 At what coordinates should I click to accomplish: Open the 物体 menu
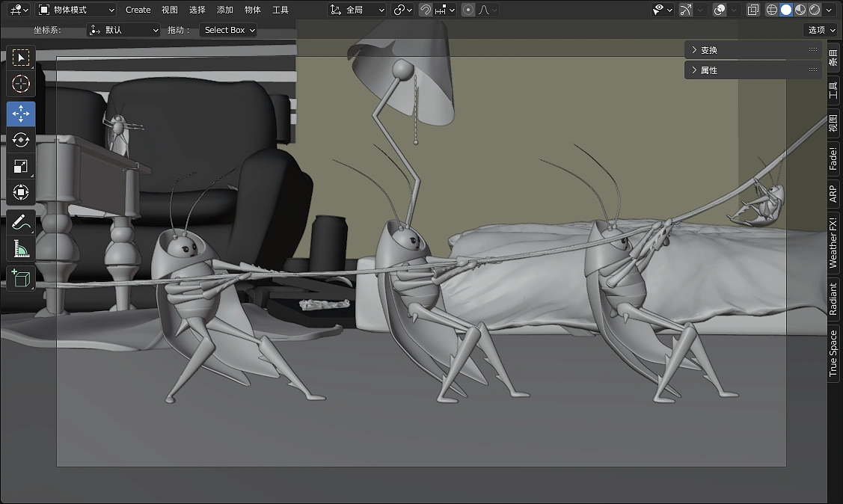[253, 10]
